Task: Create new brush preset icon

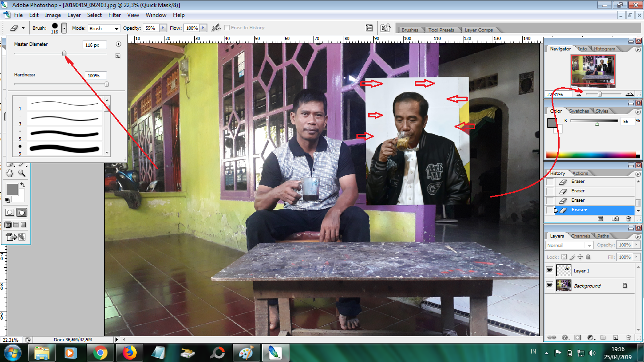Action: coord(118,56)
